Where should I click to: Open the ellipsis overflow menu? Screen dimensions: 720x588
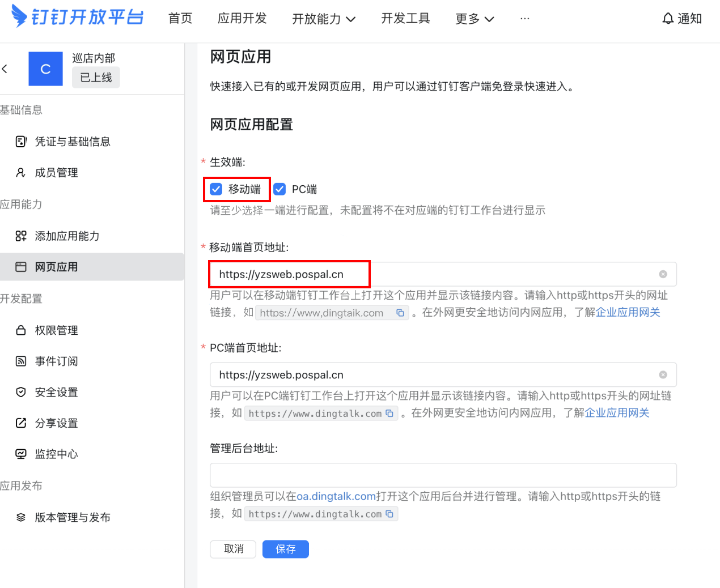[524, 19]
